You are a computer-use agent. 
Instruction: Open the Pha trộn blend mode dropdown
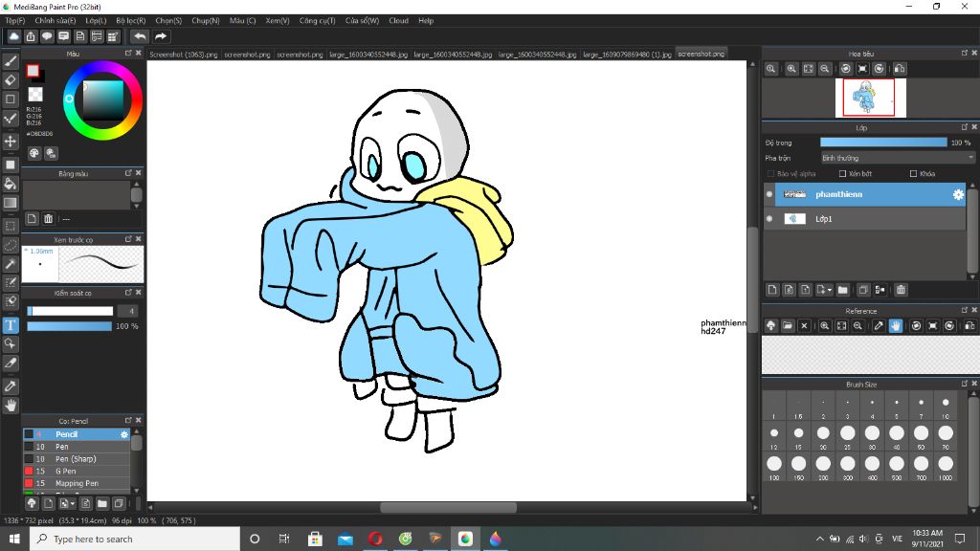click(898, 158)
